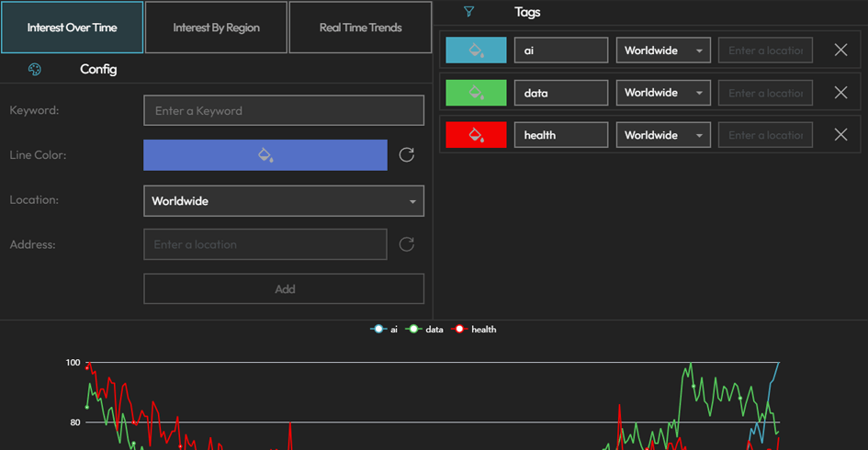This screenshot has width=868, height=450.
Task: Change the green data tag color
Action: pos(476,93)
